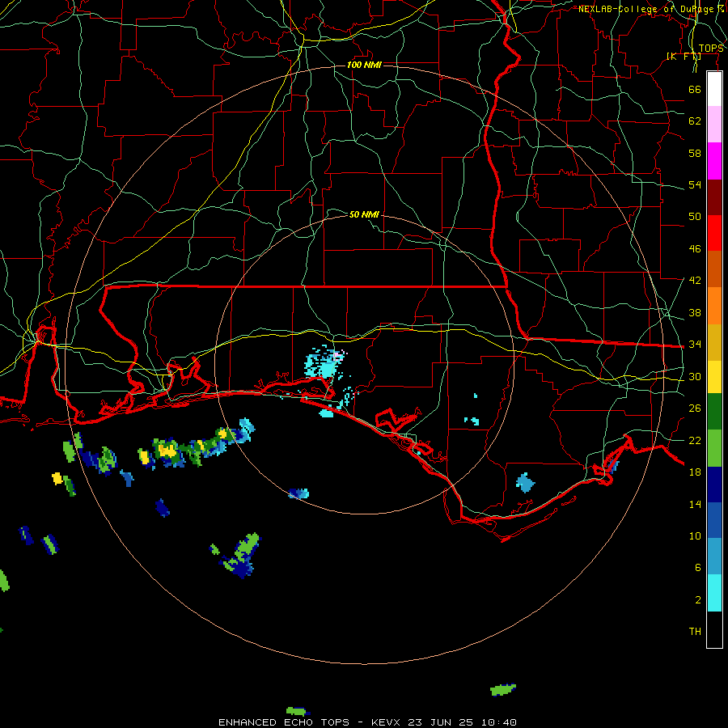Click the '23 JUN 25' date text
Viewport: 728px width, 728px height.
[440, 722]
